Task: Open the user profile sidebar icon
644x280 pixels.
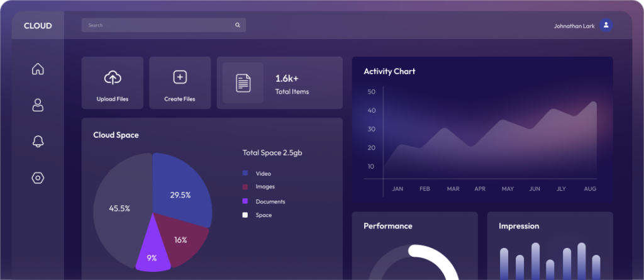Action: [x=38, y=105]
